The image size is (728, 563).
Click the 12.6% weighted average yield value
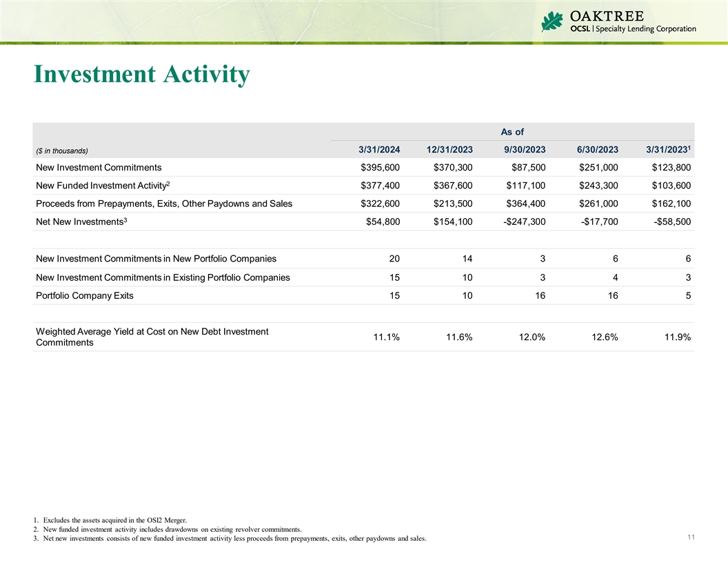pos(603,337)
